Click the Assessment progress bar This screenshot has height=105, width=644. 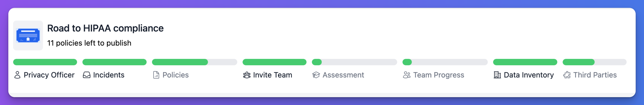[x=354, y=62]
